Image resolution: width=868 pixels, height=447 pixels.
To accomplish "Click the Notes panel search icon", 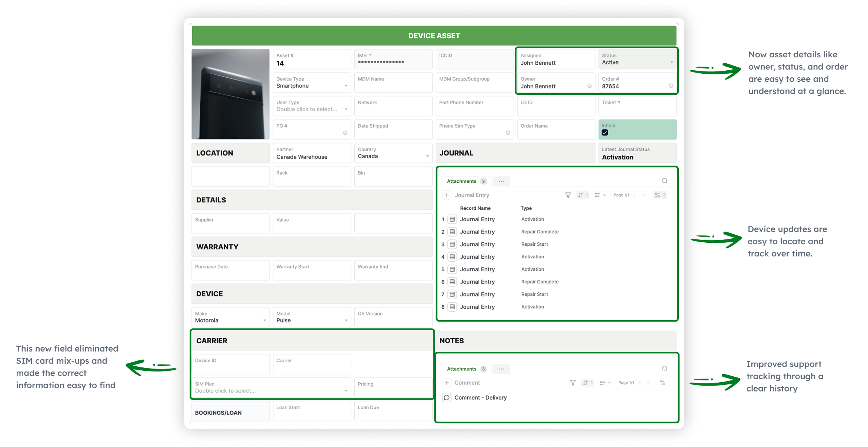I will (664, 369).
